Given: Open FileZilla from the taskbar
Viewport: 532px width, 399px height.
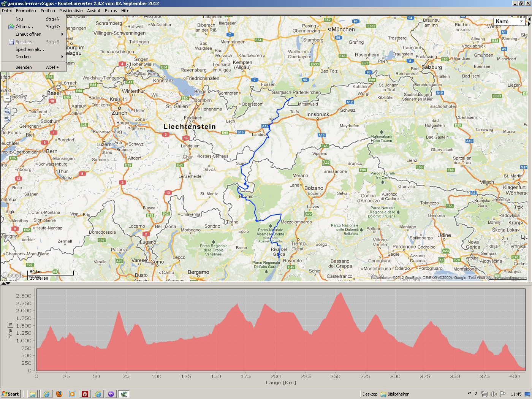Looking at the screenshot, I should [85, 394].
